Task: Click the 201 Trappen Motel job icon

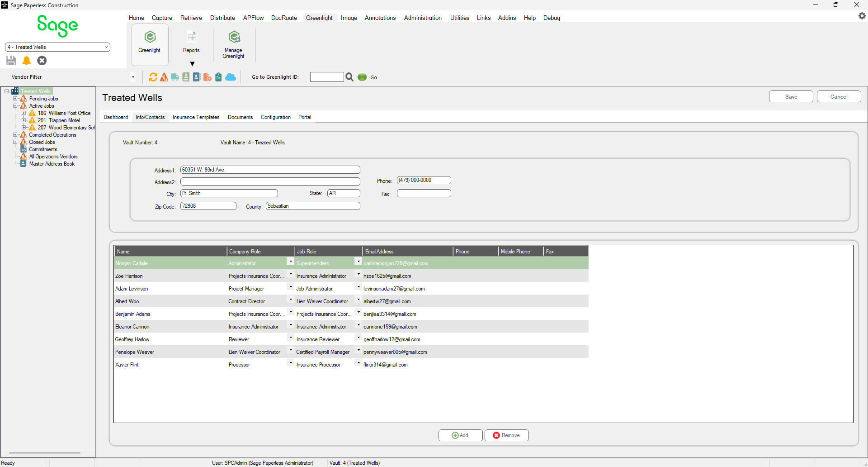Action: coord(32,120)
